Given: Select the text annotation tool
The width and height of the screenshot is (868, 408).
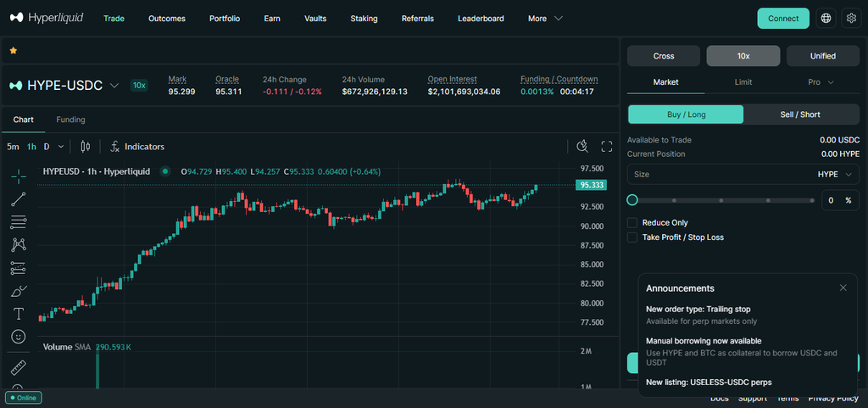Looking at the screenshot, I should pos(19,314).
